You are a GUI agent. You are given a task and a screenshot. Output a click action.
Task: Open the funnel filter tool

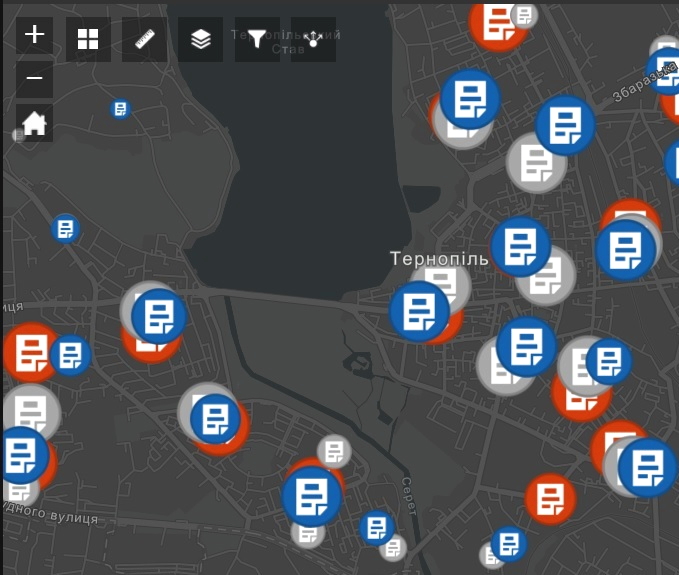[x=257, y=39]
